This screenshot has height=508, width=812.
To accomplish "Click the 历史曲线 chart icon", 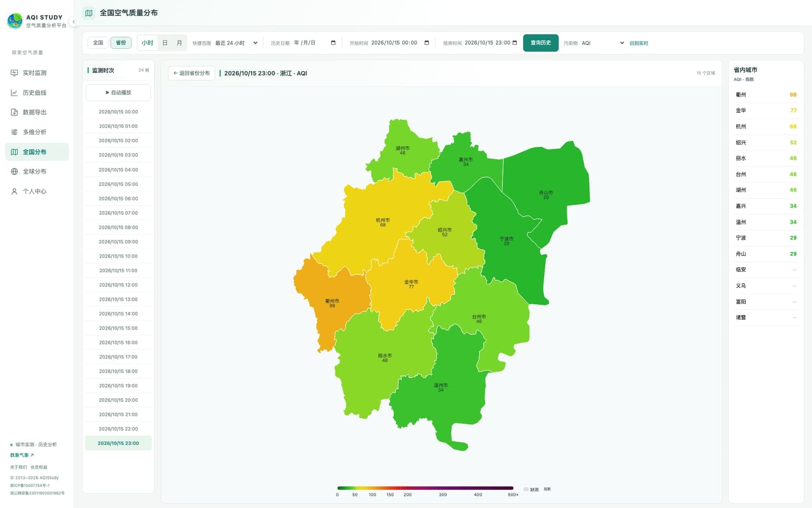I will pos(14,92).
